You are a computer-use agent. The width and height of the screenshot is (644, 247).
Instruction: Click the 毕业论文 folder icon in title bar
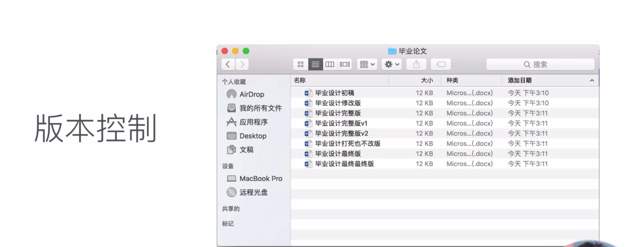coord(392,51)
